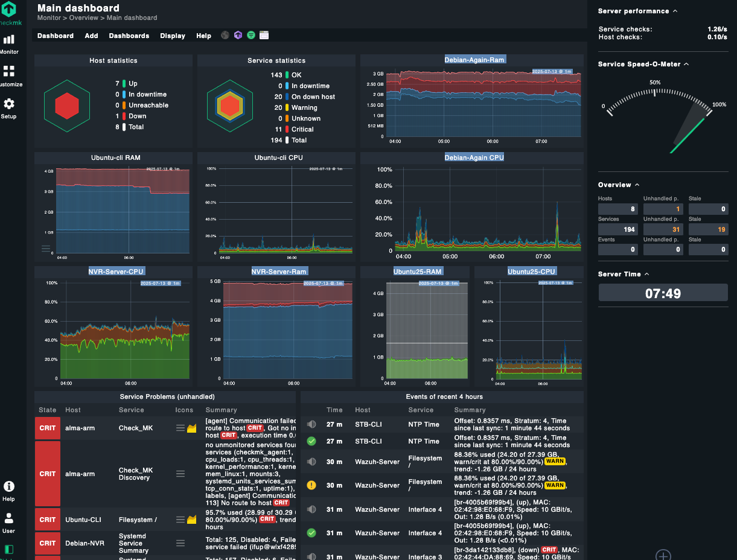Click the NVR-Server-Ram graph title
Screen dimensions: 737x560
click(x=279, y=272)
